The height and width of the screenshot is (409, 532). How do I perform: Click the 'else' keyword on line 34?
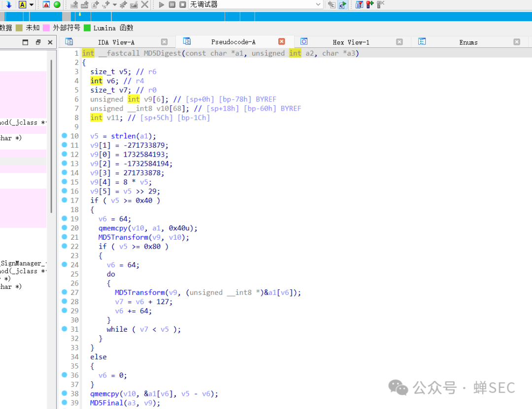pyautogui.click(x=99, y=357)
